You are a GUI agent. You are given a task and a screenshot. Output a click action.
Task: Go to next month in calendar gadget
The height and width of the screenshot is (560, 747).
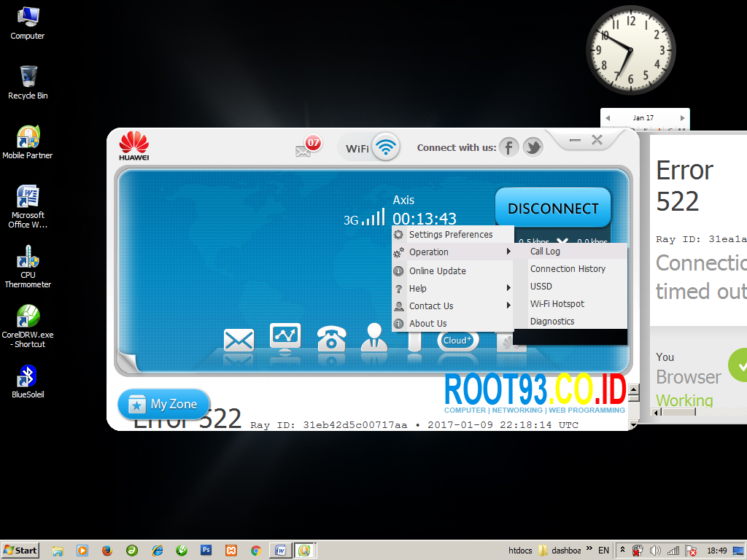(x=682, y=118)
